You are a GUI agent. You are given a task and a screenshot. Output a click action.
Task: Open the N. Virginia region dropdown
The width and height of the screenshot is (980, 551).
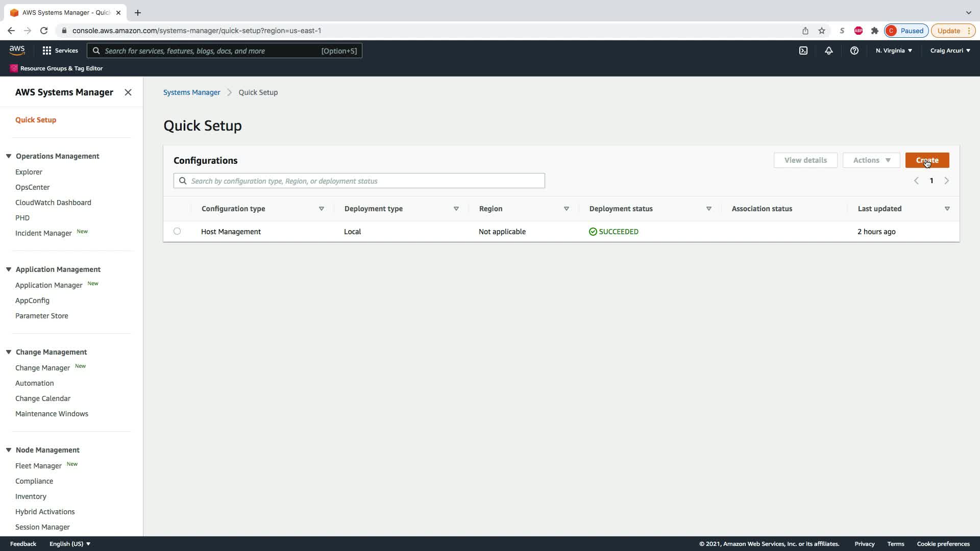tap(894, 51)
